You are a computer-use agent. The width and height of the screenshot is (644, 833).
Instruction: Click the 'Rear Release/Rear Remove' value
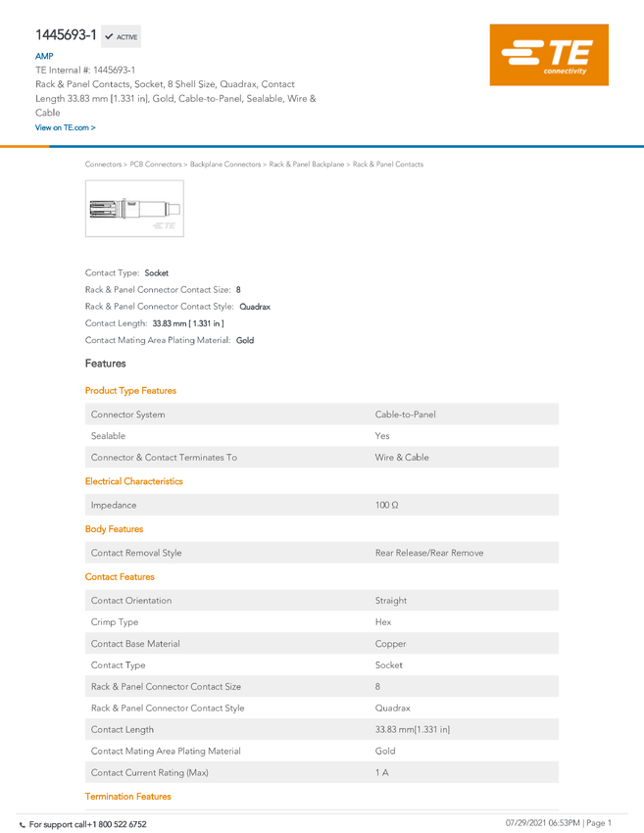[x=429, y=553]
